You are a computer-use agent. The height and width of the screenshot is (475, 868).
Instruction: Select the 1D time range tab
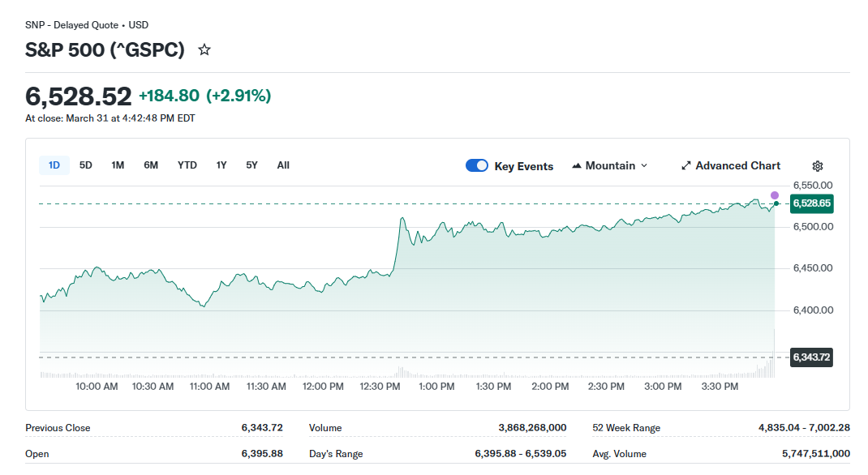[54, 165]
